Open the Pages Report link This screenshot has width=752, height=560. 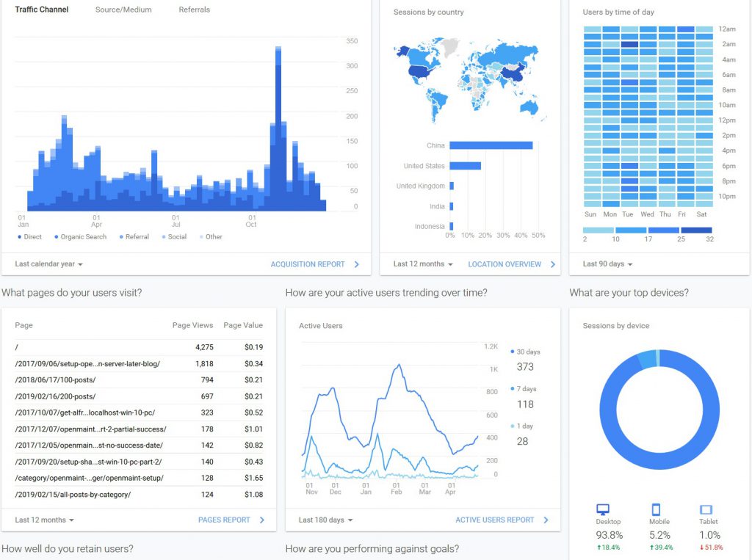pyautogui.click(x=224, y=520)
